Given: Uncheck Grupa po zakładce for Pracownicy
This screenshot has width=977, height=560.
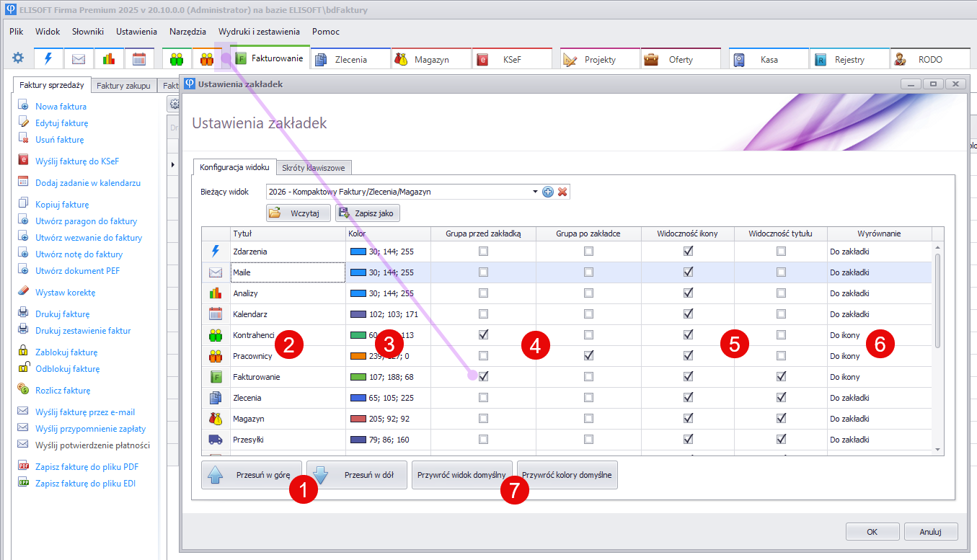Looking at the screenshot, I should coord(589,355).
